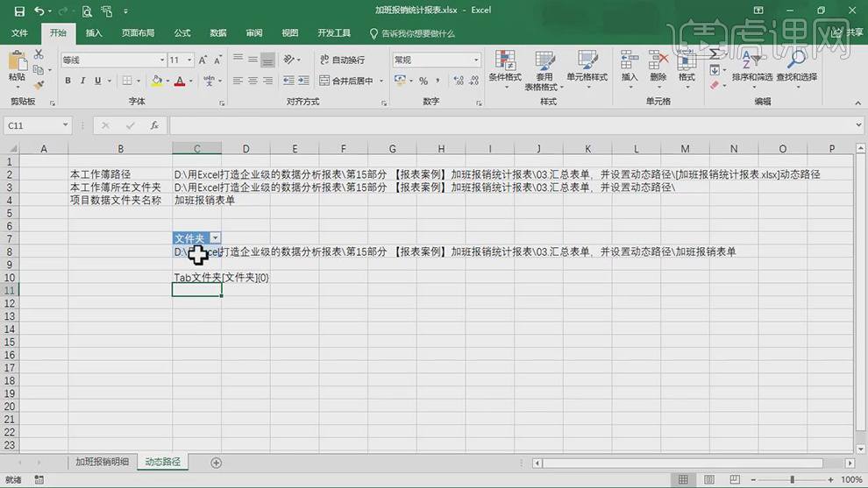Decrease decimal places
Screen dimensions: 868x488
coord(473,81)
